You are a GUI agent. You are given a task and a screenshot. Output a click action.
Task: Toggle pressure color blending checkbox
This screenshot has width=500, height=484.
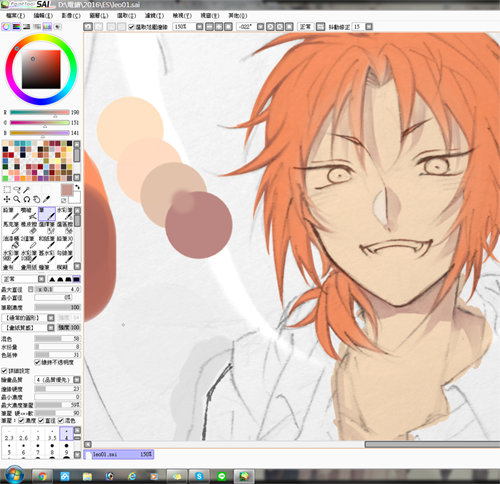tap(61, 421)
